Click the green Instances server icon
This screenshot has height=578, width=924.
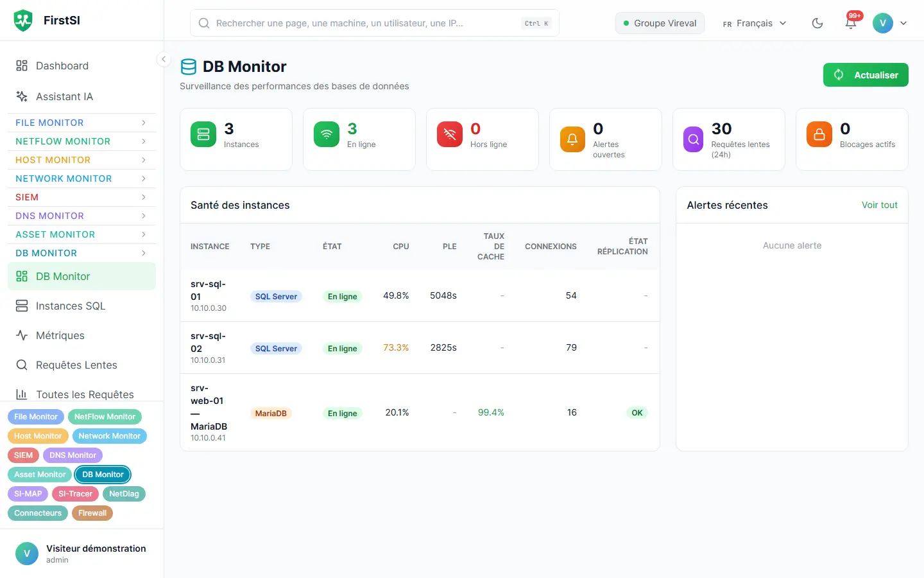203,134
